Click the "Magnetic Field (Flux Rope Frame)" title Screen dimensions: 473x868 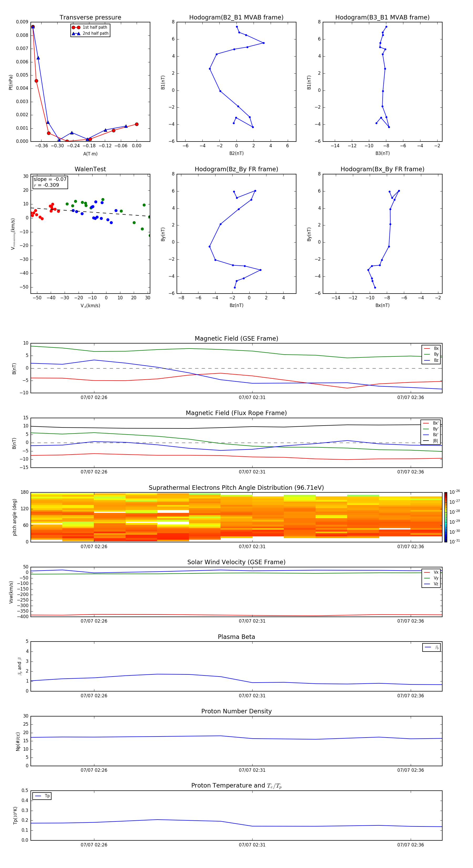click(x=236, y=413)
